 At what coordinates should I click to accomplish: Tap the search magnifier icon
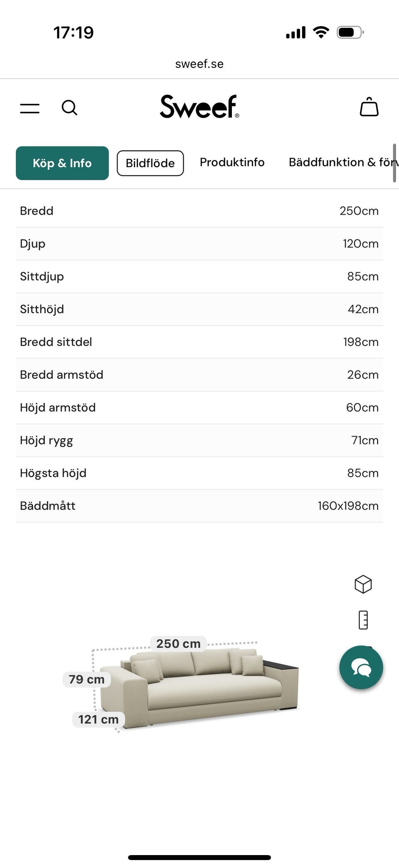[x=69, y=108]
